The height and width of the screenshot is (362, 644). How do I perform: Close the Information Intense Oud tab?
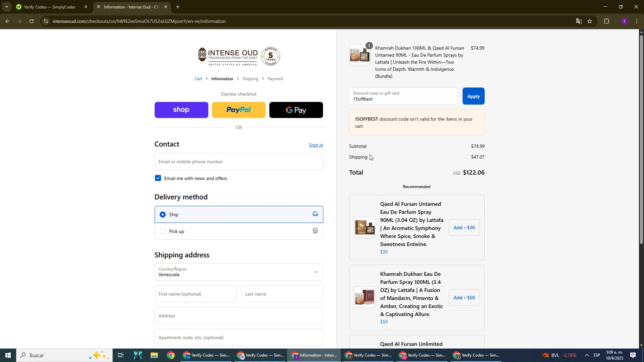(x=166, y=7)
